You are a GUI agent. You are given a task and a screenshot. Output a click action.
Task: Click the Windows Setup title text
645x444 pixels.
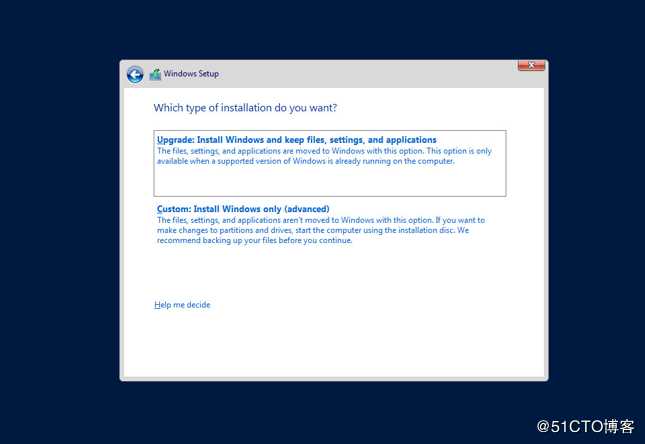click(x=191, y=74)
